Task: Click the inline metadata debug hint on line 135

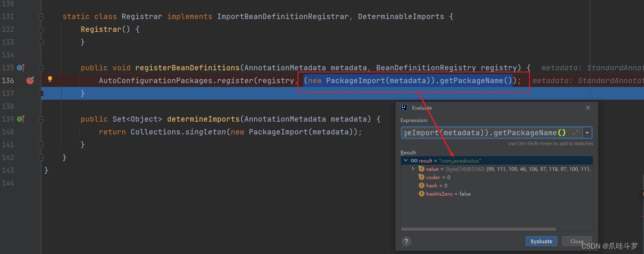Action: 592,67
